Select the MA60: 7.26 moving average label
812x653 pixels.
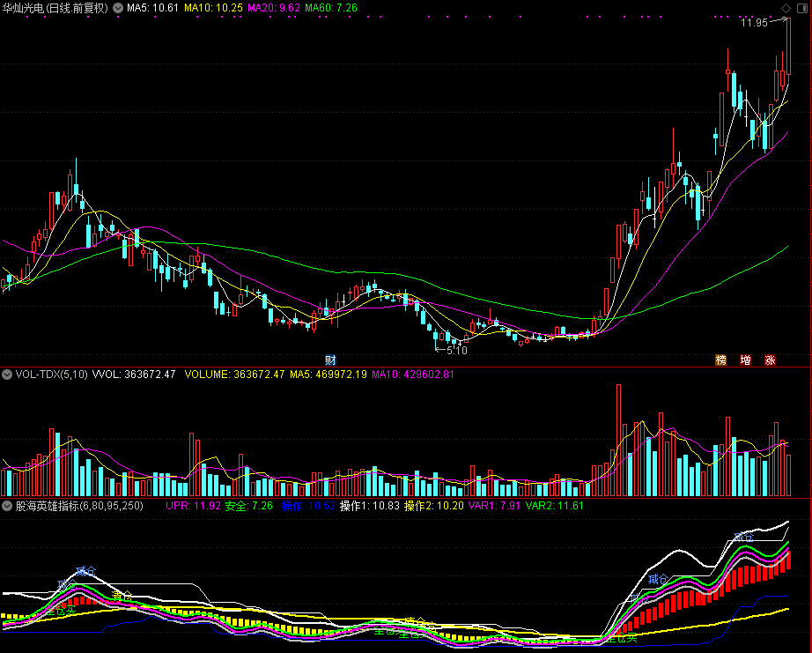pyautogui.click(x=331, y=8)
